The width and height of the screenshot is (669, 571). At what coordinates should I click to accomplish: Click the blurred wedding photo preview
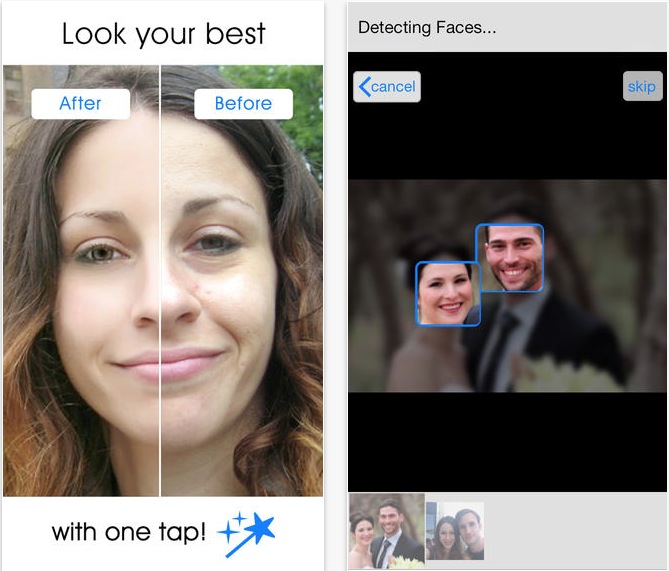click(507, 286)
